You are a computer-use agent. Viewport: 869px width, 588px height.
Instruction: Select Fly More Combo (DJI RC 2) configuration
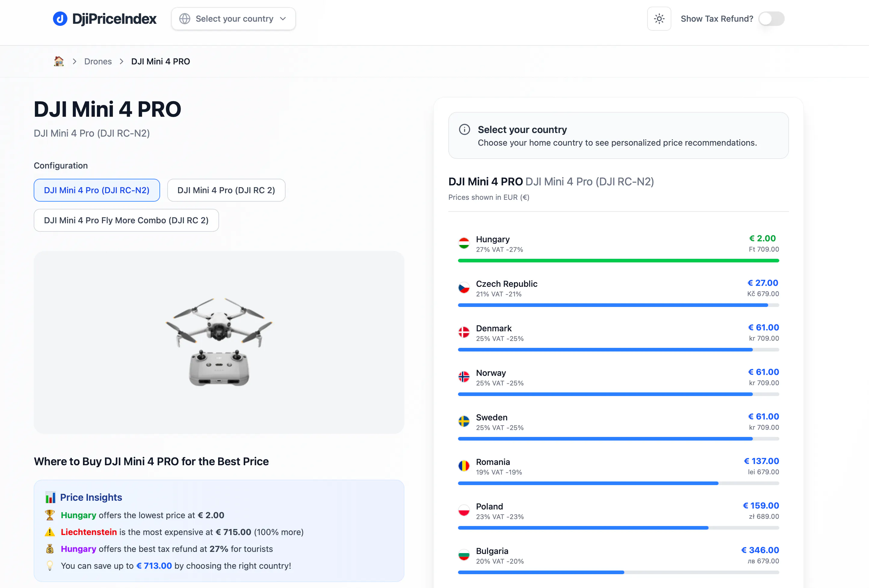126,220
